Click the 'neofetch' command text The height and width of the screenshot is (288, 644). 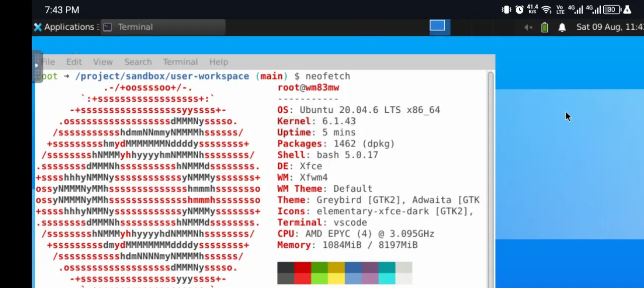click(x=328, y=76)
